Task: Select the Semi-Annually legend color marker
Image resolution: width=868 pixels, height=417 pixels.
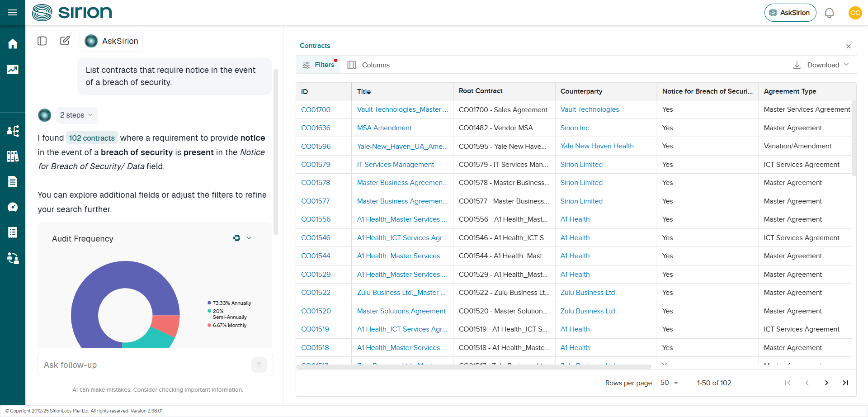Action: pos(209,311)
